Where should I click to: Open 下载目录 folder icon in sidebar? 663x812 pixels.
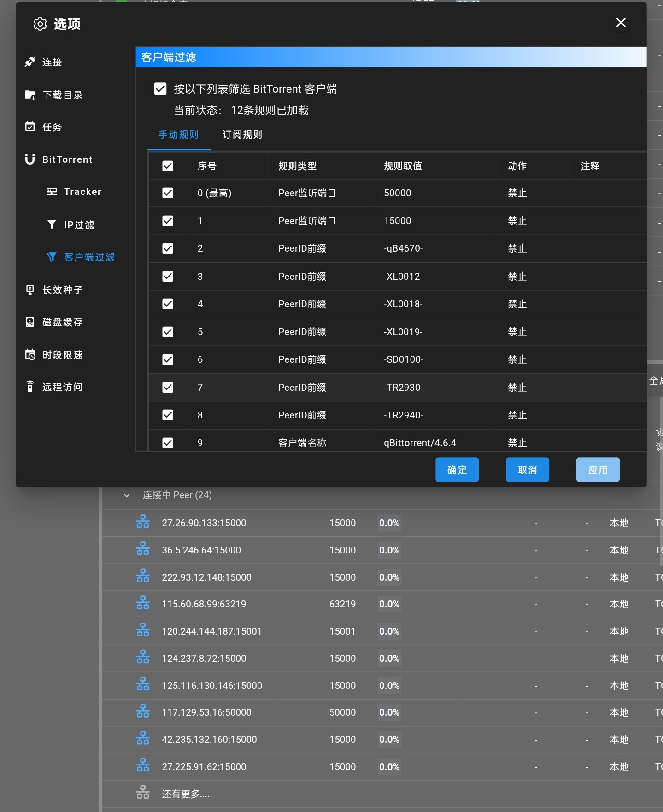point(30,95)
